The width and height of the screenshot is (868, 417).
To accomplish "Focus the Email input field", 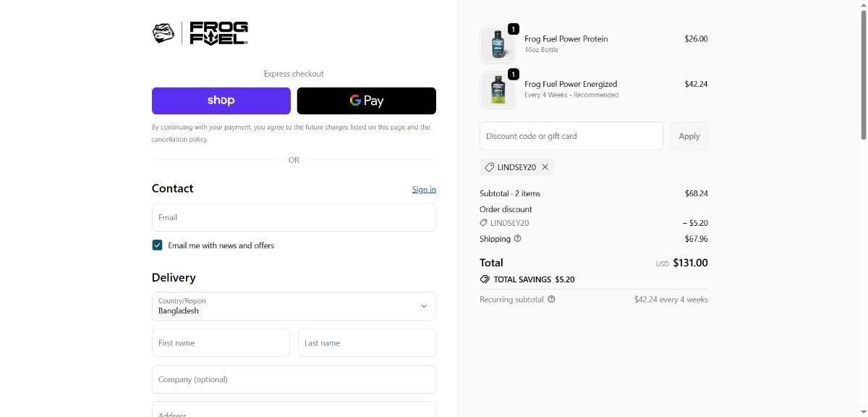I will pos(293,217).
